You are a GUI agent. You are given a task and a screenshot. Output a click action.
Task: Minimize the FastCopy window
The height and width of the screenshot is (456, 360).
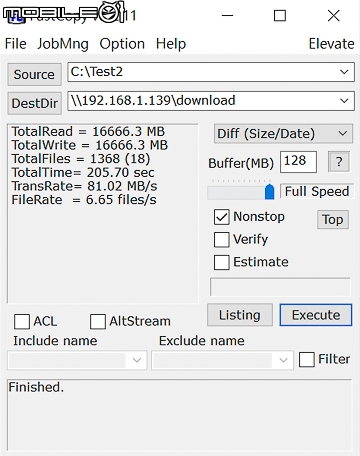(x=227, y=16)
